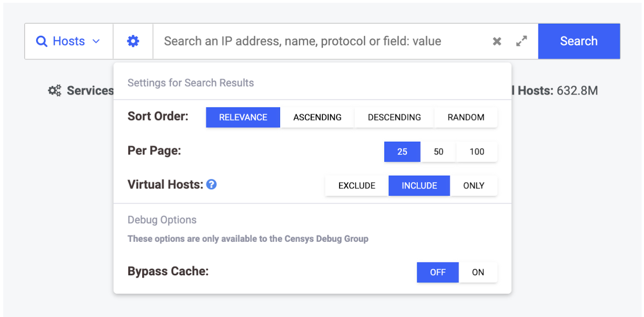Select ASCENDING sort order

[317, 117]
